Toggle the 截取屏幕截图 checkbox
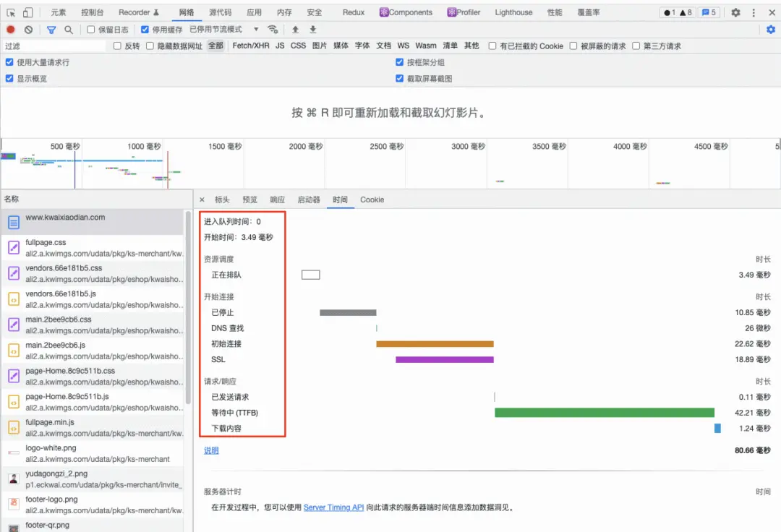This screenshot has width=781, height=532. (x=399, y=78)
